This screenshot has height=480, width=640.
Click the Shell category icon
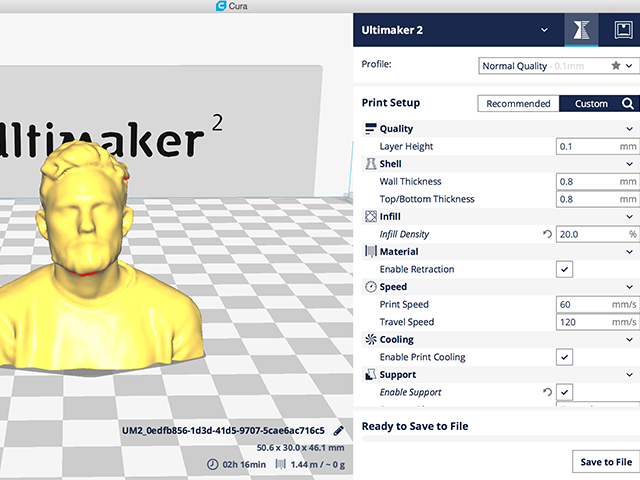[370, 164]
